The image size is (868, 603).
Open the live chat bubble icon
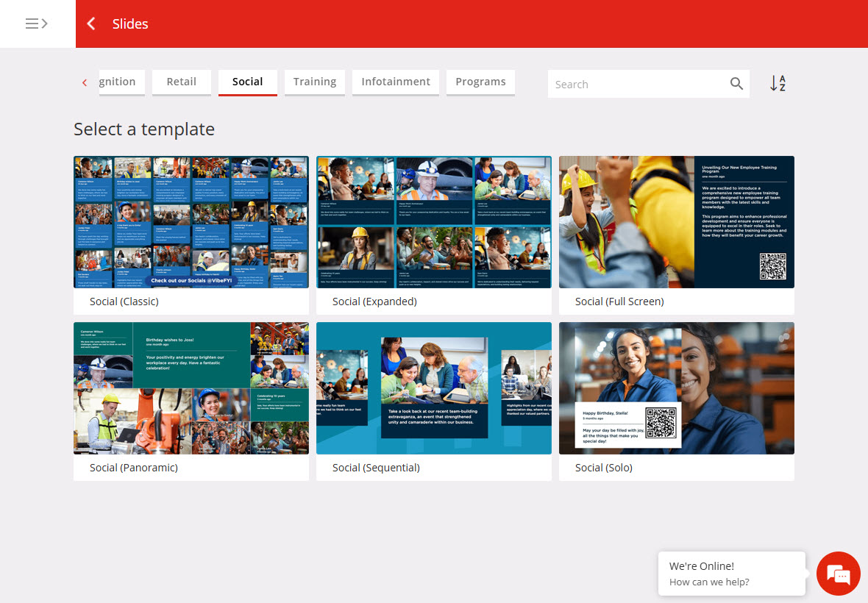coord(838,574)
